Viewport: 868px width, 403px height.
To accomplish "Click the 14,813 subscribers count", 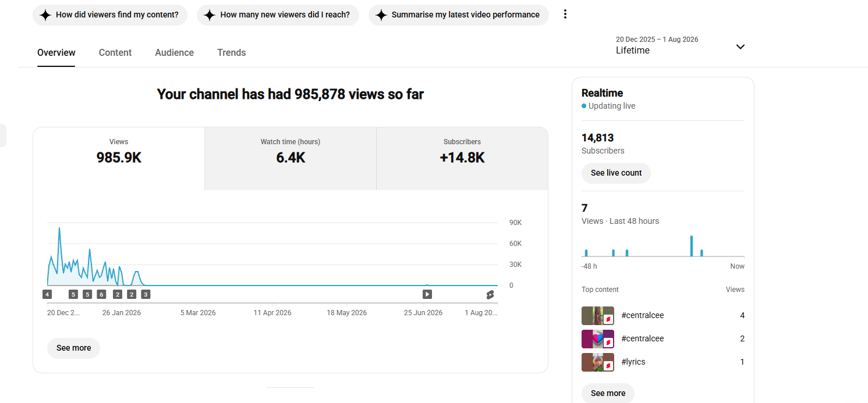I will [598, 138].
